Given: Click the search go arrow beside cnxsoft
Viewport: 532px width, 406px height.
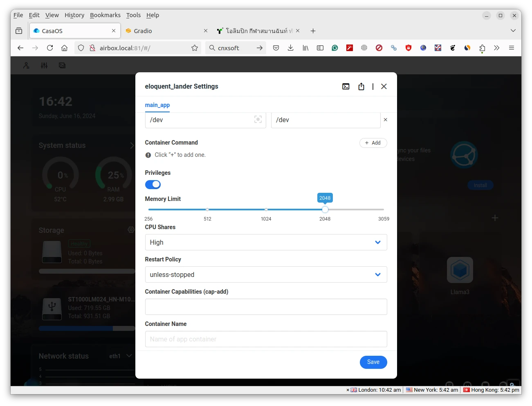Looking at the screenshot, I should [x=260, y=48].
